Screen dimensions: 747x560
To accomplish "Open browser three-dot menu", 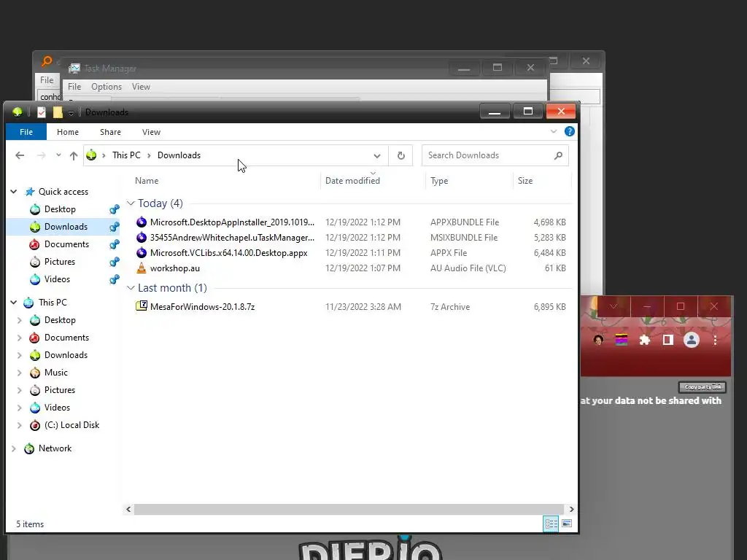I will click(715, 340).
